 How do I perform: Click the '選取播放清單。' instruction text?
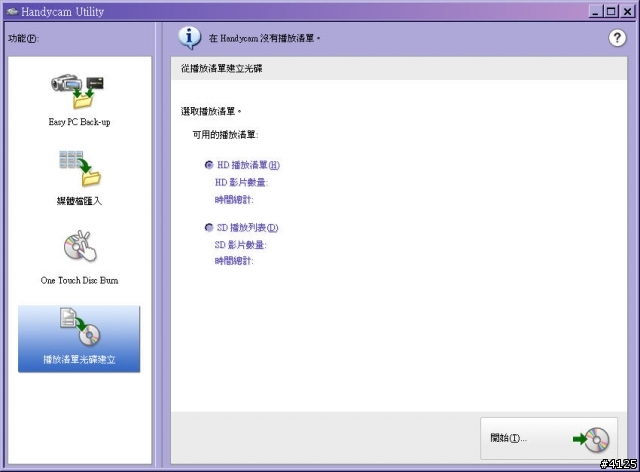click(211, 111)
